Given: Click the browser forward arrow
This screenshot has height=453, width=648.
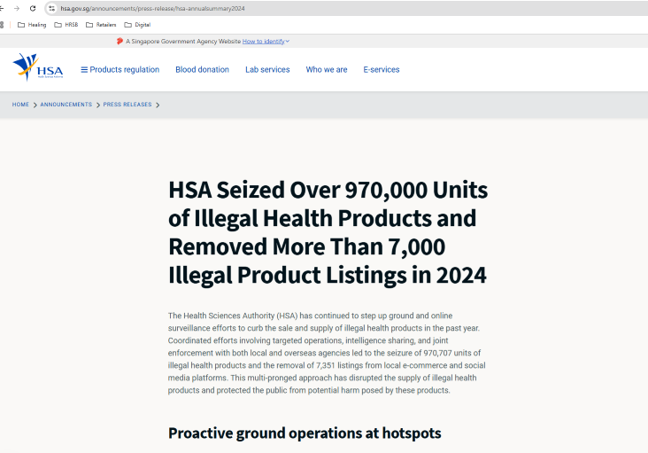Looking at the screenshot, I should [x=16, y=8].
